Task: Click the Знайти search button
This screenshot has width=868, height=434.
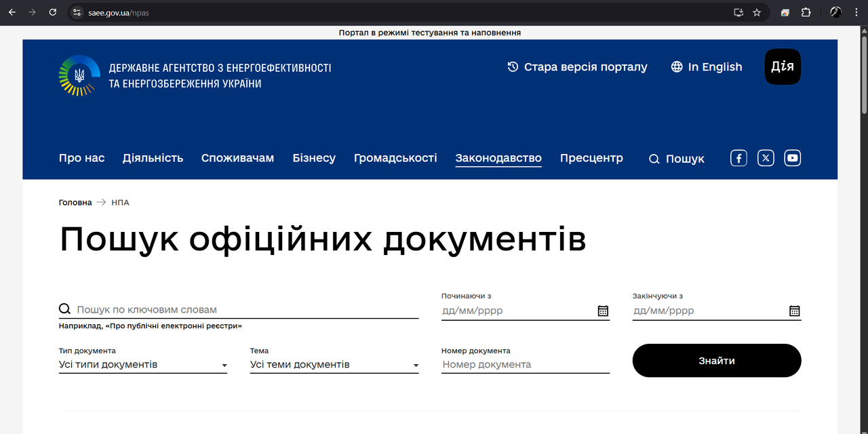Action: (x=717, y=361)
